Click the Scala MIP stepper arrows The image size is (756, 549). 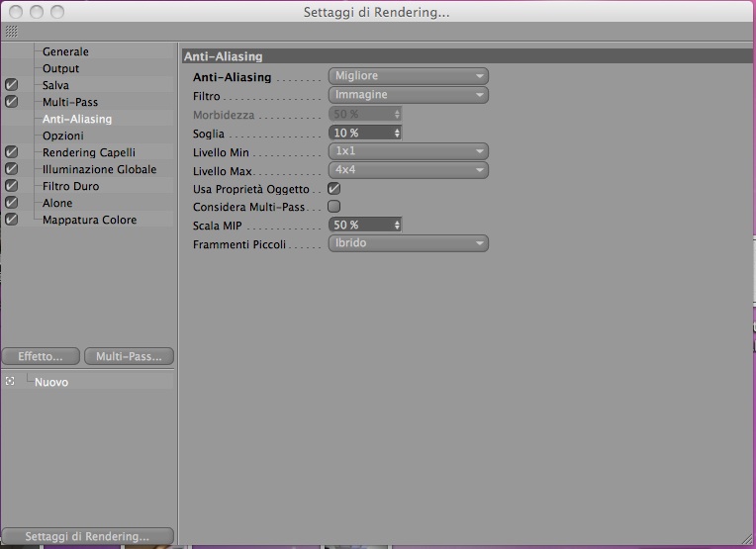pyautogui.click(x=397, y=225)
